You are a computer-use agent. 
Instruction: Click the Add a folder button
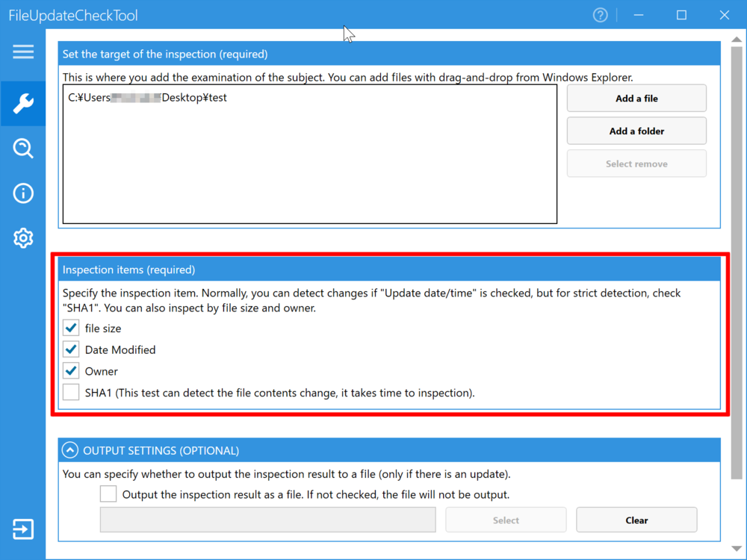[636, 131]
